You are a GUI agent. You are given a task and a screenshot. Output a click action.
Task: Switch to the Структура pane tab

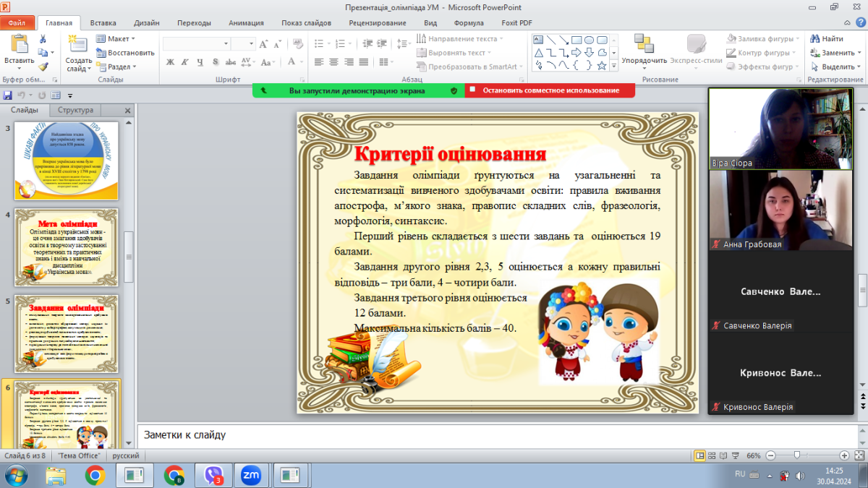tap(75, 111)
